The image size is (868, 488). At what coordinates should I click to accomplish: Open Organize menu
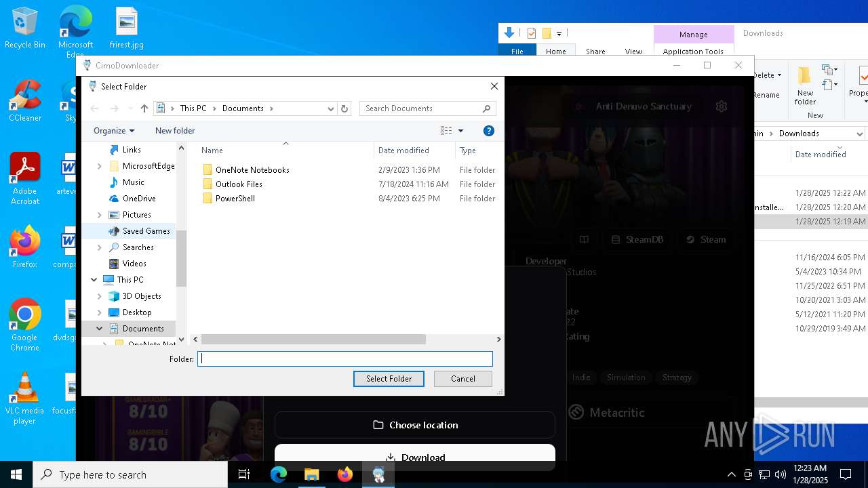tap(114, 131)
